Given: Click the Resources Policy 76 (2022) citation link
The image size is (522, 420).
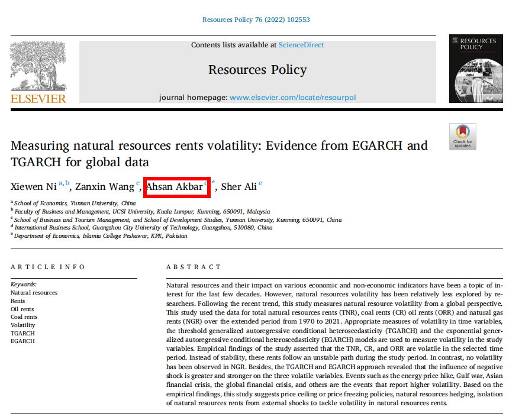Looking at the screenshot, I should click(256, 20).
